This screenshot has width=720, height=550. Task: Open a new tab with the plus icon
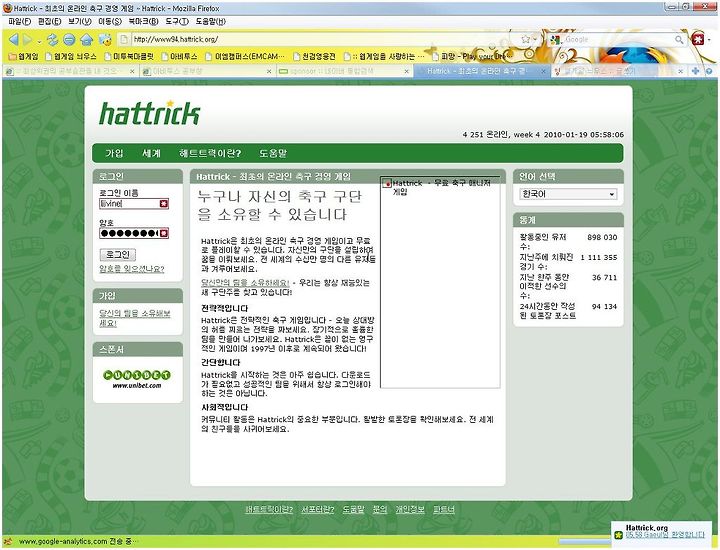695,71
